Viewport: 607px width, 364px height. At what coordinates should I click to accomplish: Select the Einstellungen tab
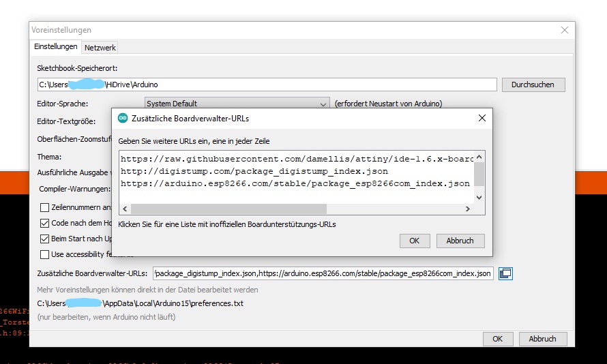point(56,46)
